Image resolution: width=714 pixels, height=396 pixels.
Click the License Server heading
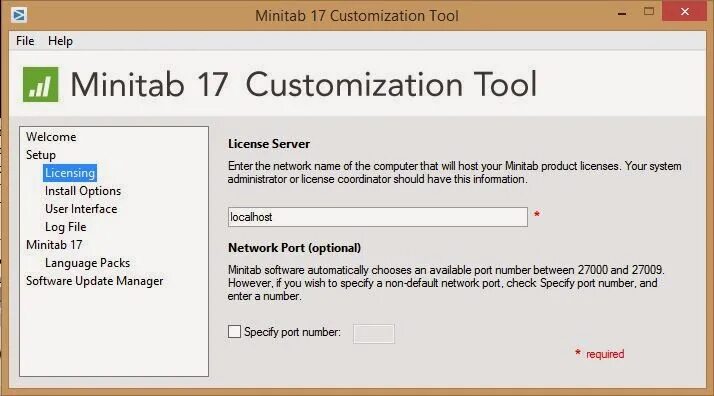tap(269, 144)
